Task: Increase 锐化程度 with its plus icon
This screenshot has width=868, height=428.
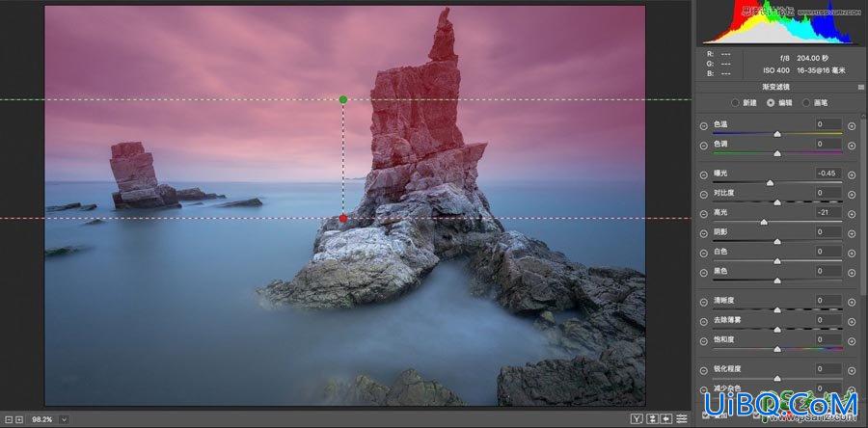Action: pos(852,370)
